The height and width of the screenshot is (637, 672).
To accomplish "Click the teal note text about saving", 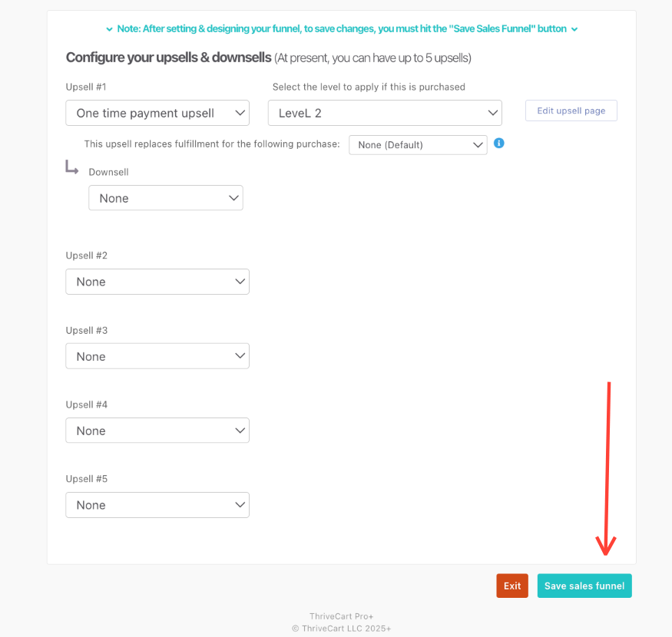I will click(x=342, y=29).
